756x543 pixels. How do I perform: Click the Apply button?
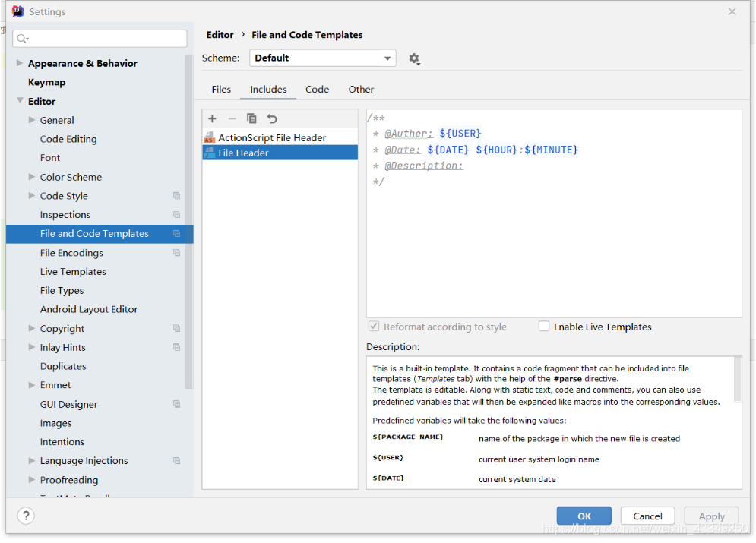click(712, 516)
